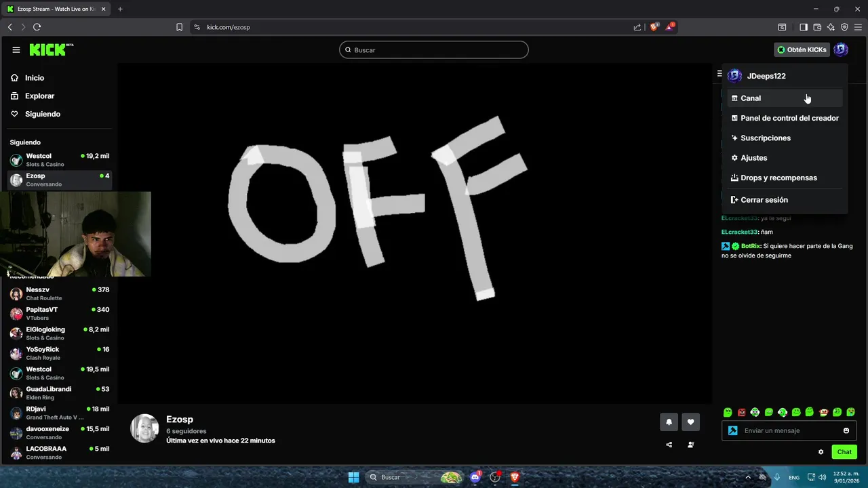This screenshot has height=488, width=868.
Task: Click BotRix username in chat
Action: 751,246
